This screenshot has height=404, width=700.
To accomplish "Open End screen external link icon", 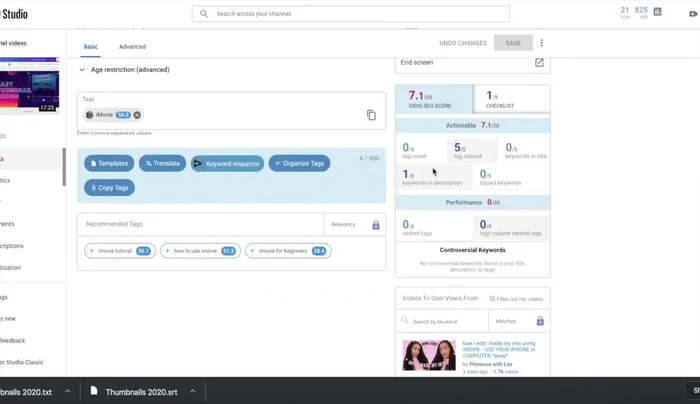I will tap(539, 63).
